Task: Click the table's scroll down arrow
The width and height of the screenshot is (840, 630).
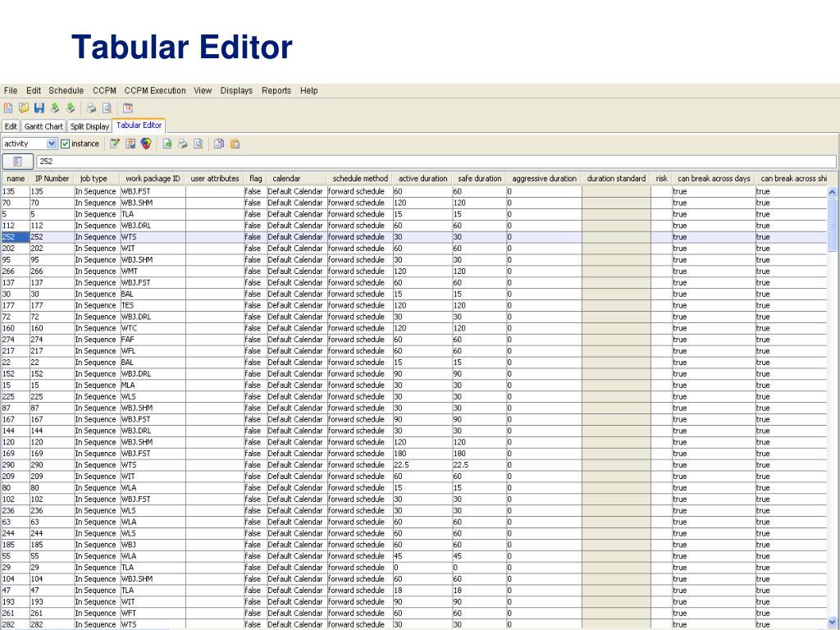Action: (832, 623)
